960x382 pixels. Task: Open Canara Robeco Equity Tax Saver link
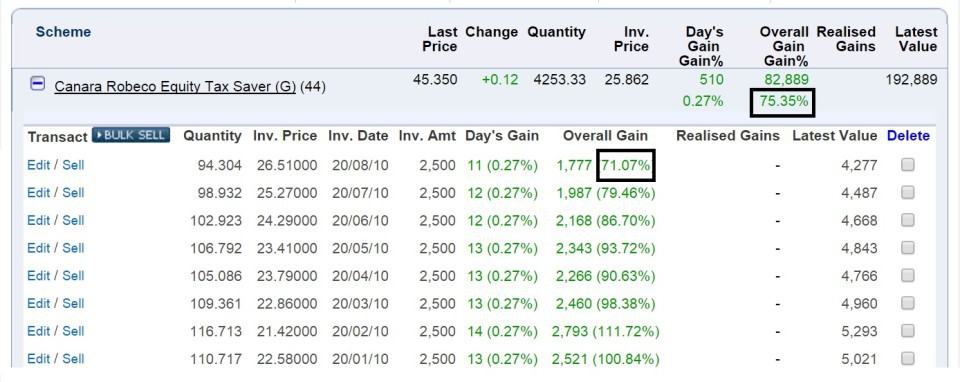175,87
